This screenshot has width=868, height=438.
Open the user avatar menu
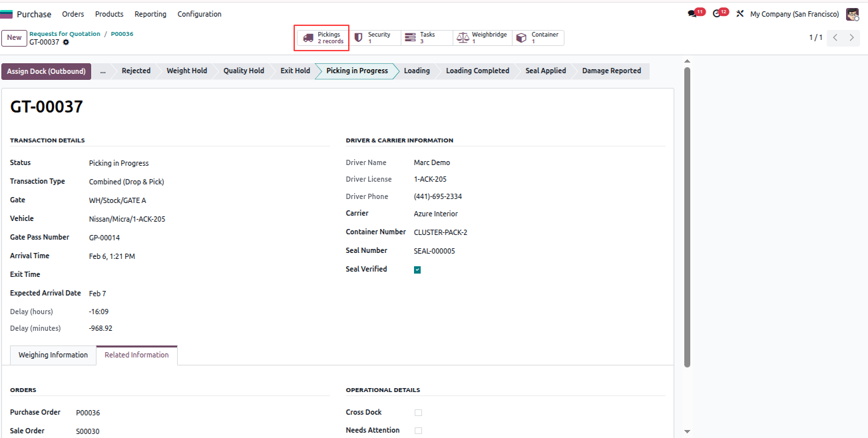pyautogui.click(x=852, y=14)
